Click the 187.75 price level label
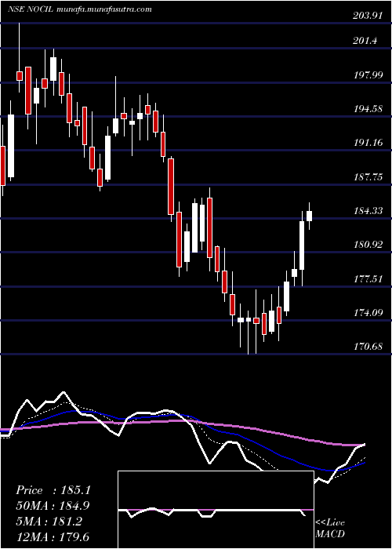Viewport: 392px width, 549px height. point(367,177)
